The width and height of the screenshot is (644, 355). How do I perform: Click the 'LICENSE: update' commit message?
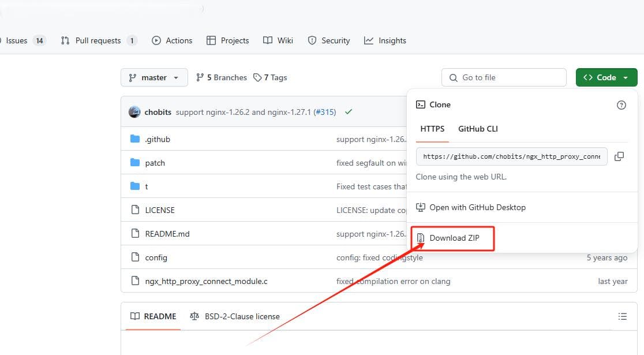[x=371, y=210]
